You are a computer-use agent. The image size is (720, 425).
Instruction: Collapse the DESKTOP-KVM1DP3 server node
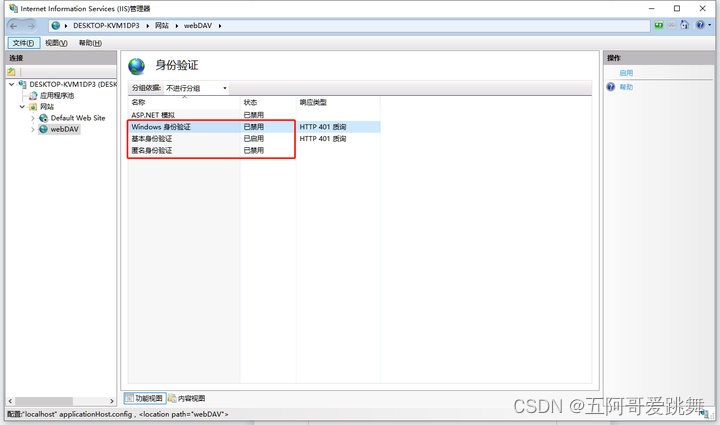point(11,84)
